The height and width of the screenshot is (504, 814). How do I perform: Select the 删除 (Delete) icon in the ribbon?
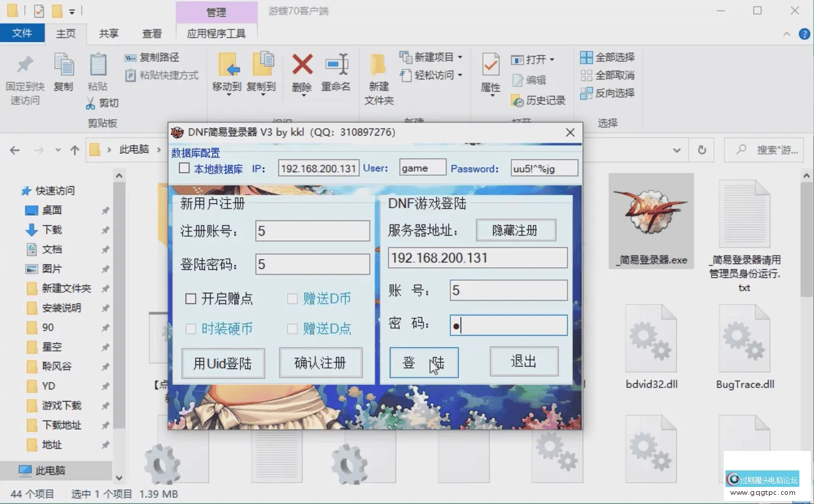[x=301, y=77]
